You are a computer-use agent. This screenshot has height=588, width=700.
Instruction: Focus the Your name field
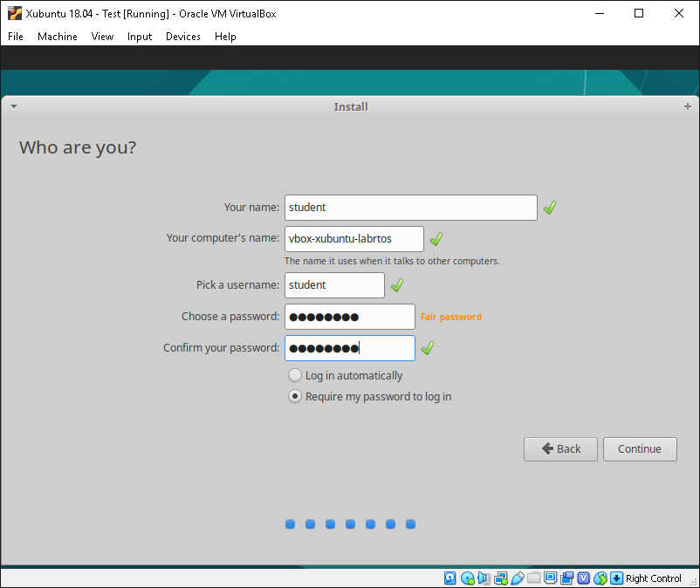411,208
